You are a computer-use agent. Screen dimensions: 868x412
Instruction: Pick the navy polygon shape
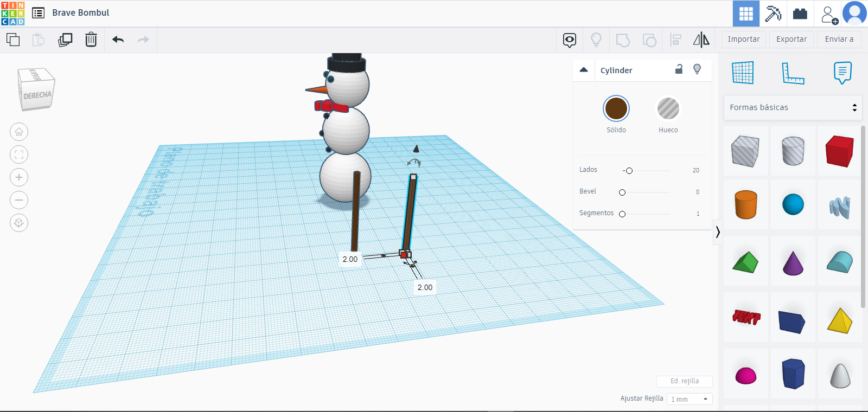793,374
